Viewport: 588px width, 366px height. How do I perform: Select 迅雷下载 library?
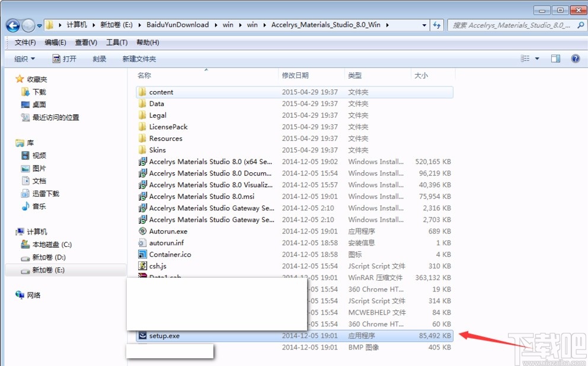coord(46,194)
